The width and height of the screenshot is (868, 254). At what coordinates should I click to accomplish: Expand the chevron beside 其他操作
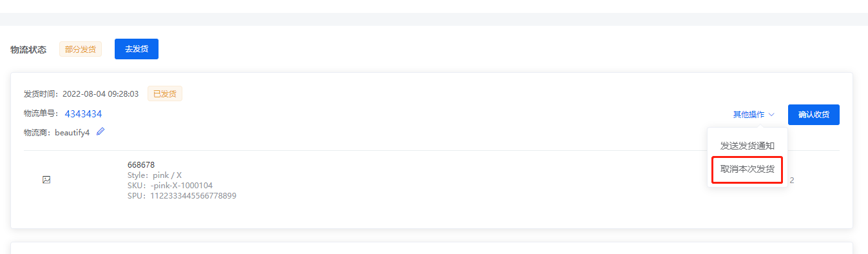click(x=771, y=115)
